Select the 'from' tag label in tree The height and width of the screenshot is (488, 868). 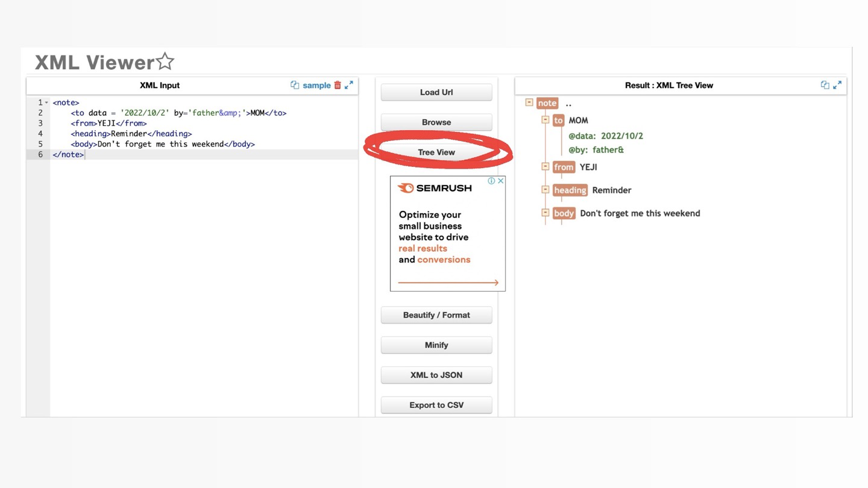564,167
